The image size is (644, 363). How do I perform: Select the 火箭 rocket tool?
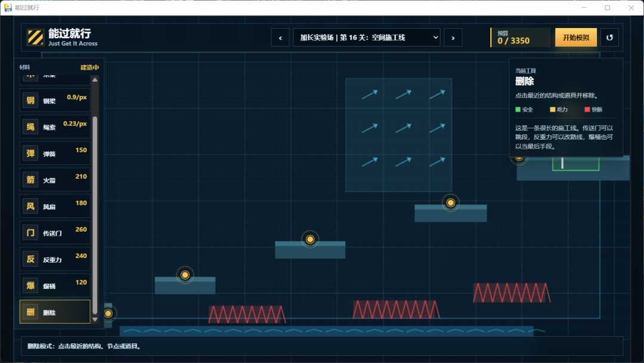[x=55, y=179]
